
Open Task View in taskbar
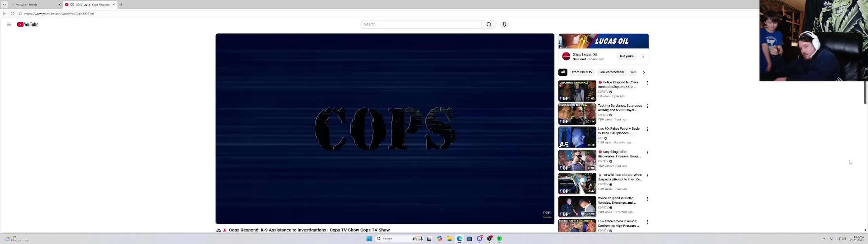pyautogui.click(x=429, y=239)
